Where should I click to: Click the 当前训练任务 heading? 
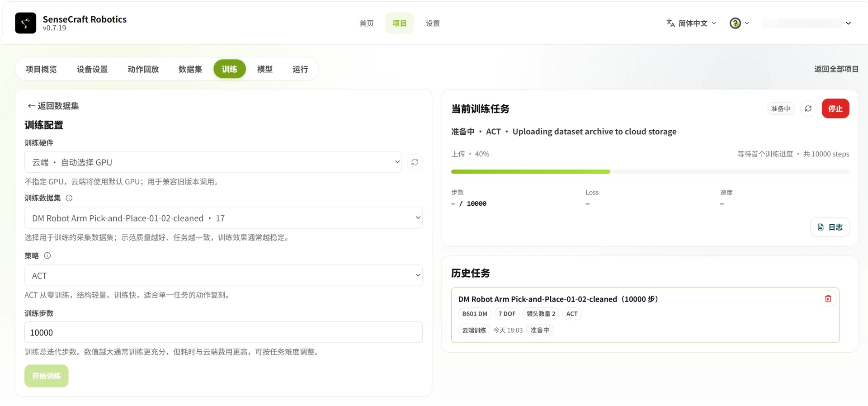tap(480, 109)
